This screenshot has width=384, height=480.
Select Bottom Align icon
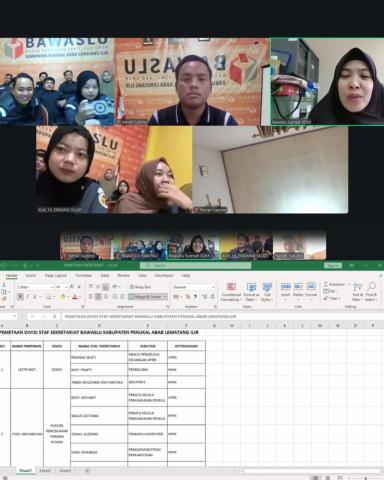tap(105, 287)
